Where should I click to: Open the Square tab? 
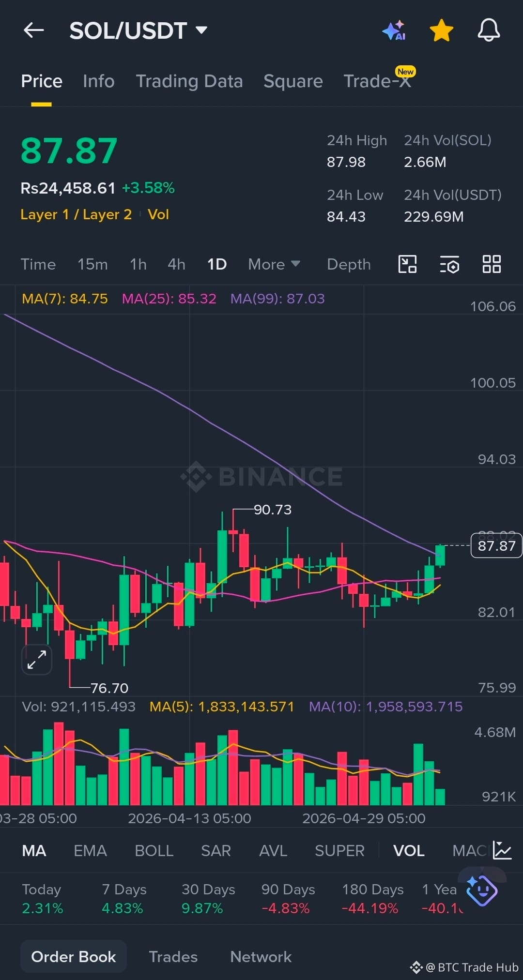[293, 81]
